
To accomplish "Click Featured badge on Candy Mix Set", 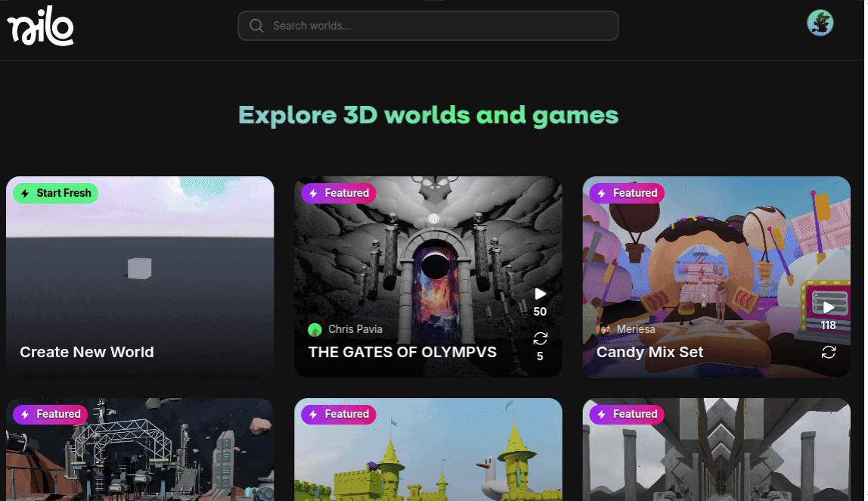I will point(628,193).
